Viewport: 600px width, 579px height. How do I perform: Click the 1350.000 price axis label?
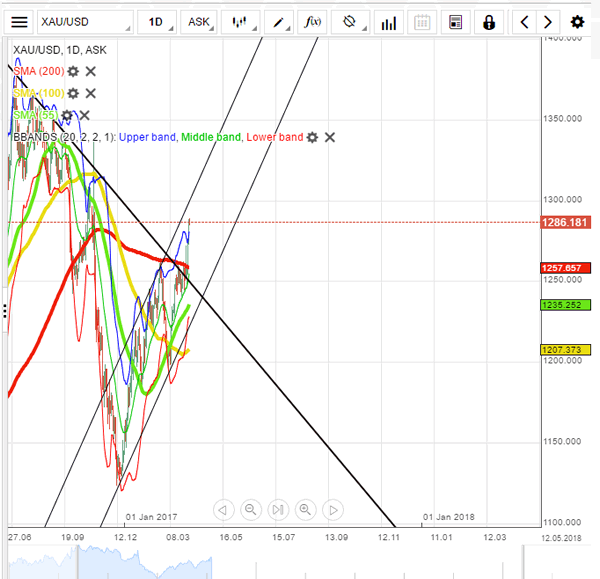562,119
